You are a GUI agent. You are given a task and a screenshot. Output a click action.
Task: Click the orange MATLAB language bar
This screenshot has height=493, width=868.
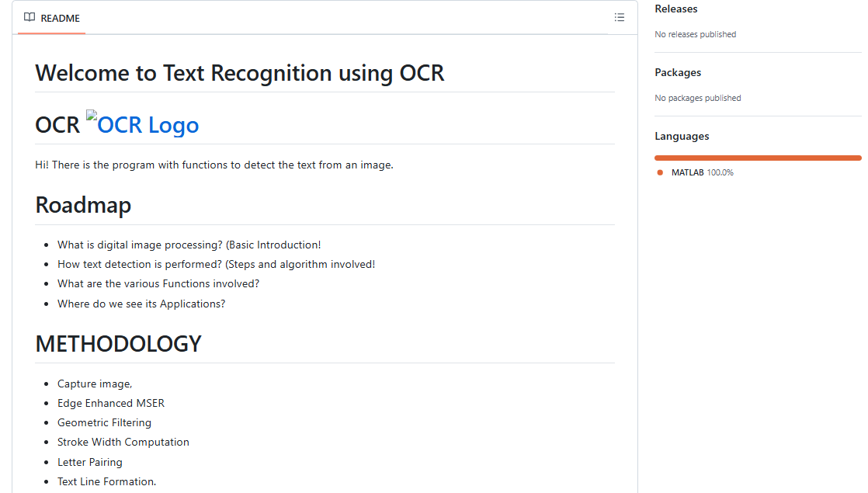point(758,158)
